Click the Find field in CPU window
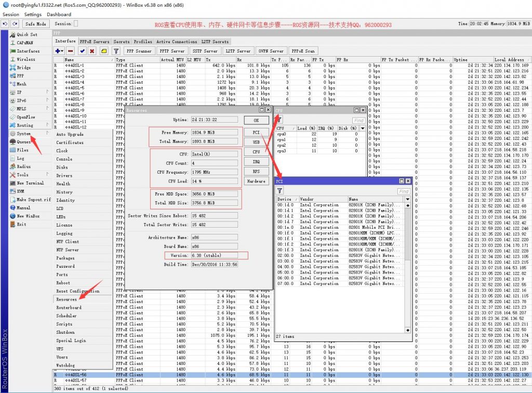This screenshot has height=393, width=532. click(x=358, y=121)
